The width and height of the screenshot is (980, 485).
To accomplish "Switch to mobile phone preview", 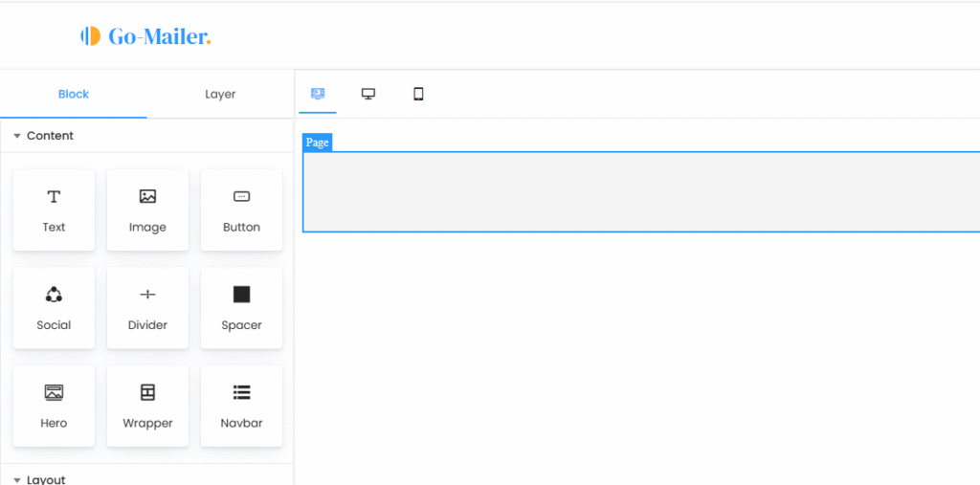I will 419,94.
